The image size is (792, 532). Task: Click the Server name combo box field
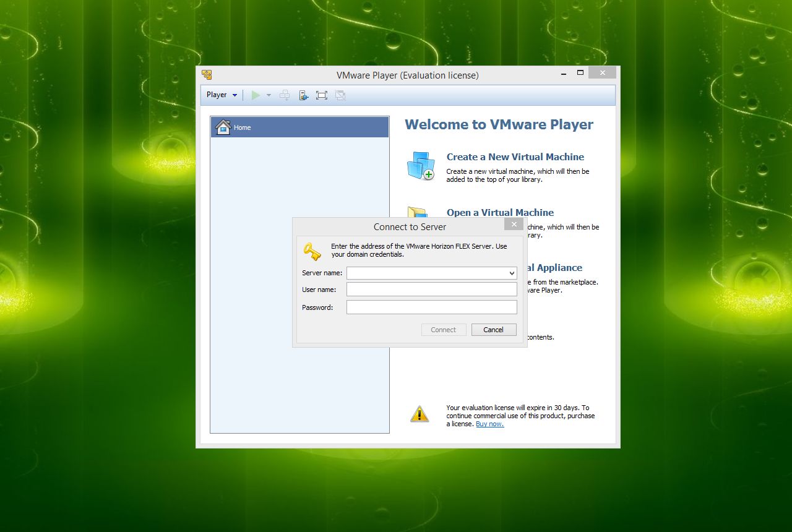pos(431,273)
